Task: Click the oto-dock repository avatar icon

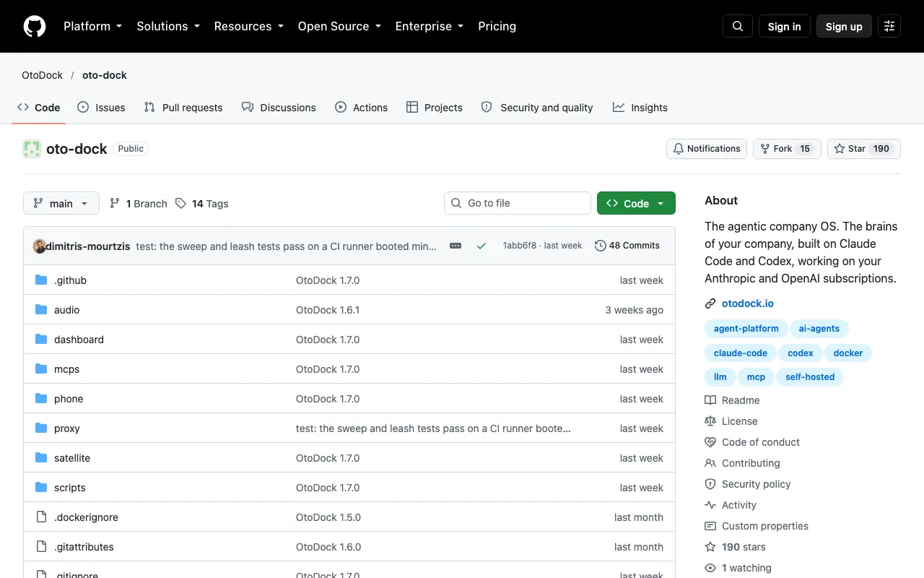Action: [32, 149]
